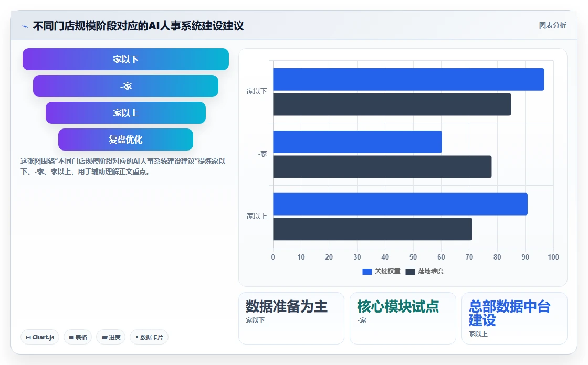This screenshot has height=365, width=588.
Task: Click the 家以下 subtitle under 数据准备为主
Action: pos(255,320)
